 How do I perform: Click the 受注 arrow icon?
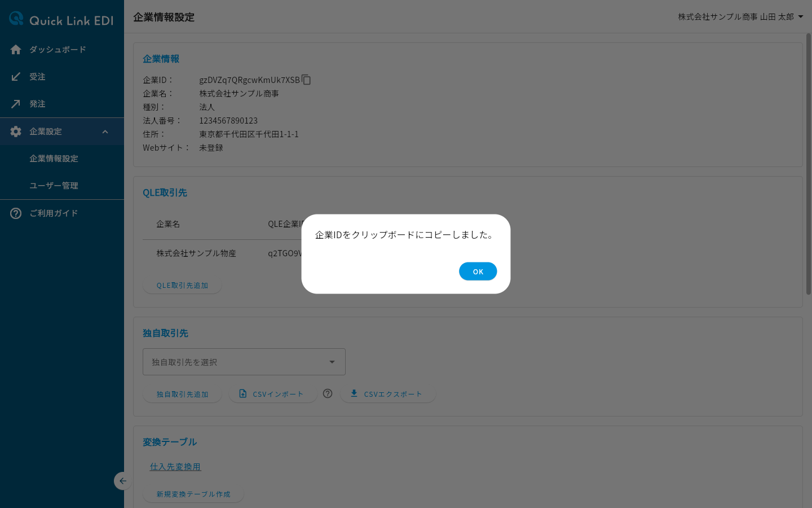click(16, 77)
